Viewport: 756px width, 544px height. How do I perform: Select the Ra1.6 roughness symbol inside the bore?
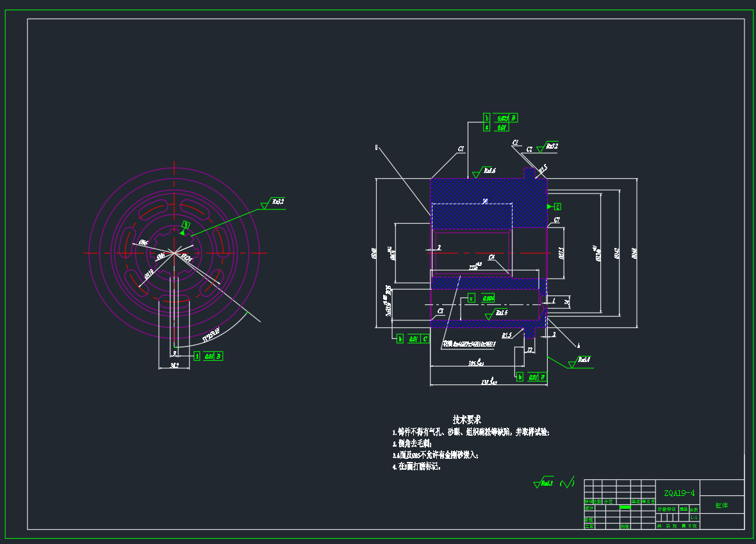tap(496, 314)
